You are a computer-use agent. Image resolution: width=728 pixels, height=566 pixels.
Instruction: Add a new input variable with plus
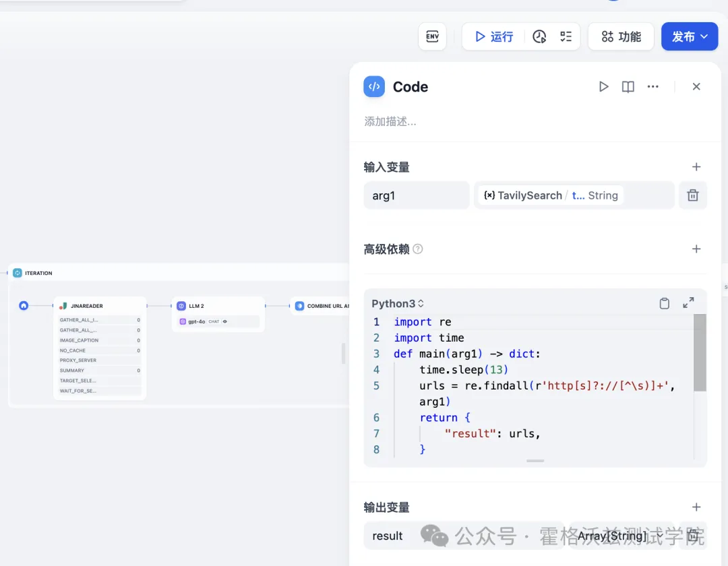696,166
